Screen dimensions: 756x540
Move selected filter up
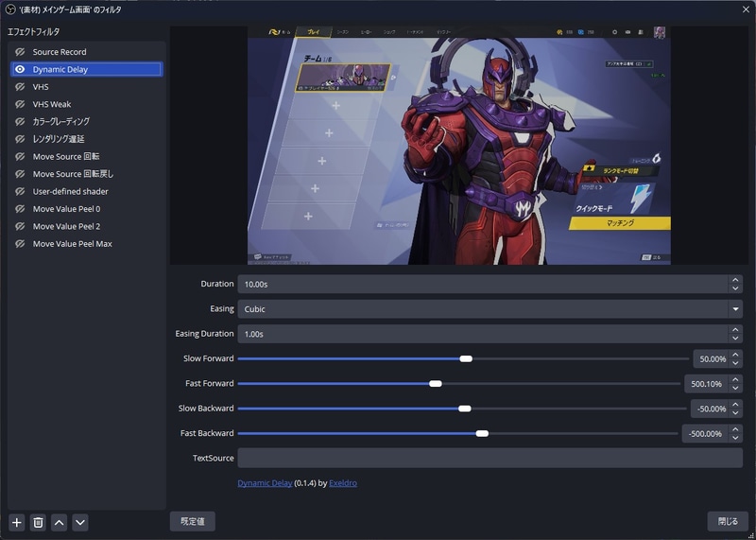(60, 522)
